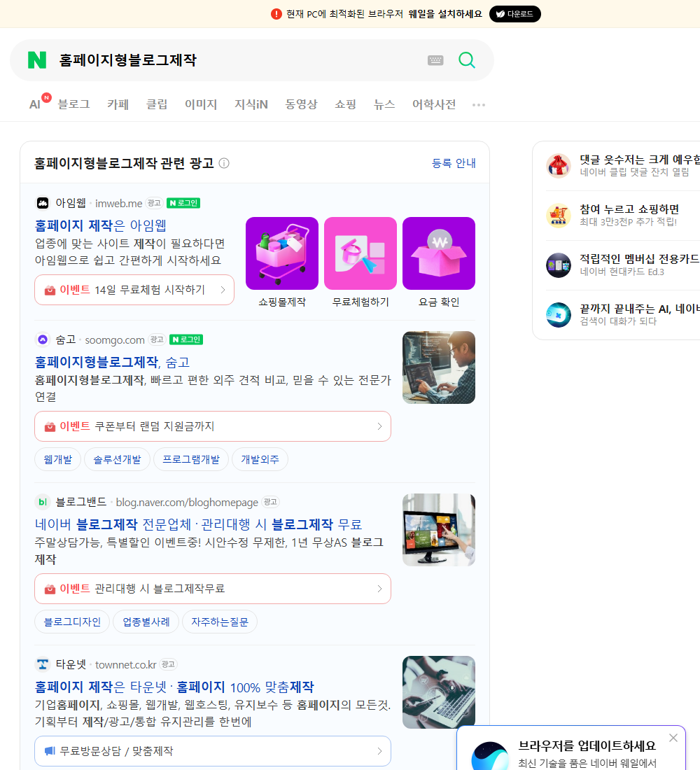
Task: Open 관리대행 시 블로그제작무료 event arrow
Action: 379,588
